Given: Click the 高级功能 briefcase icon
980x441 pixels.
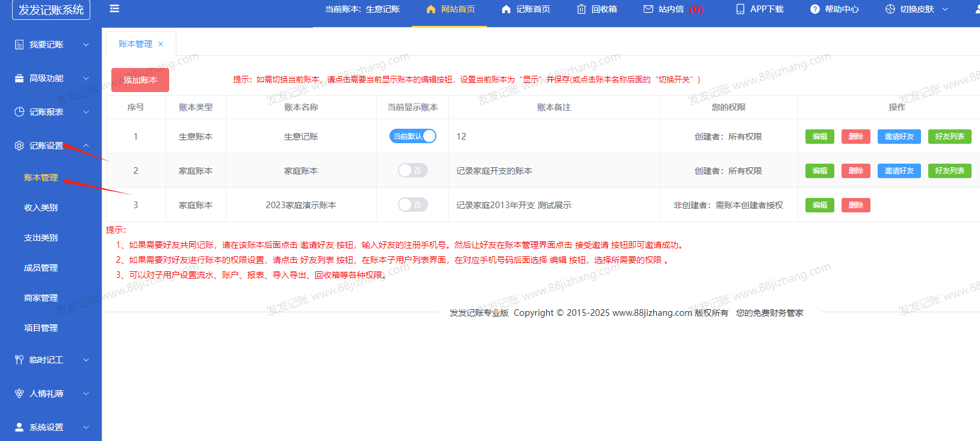Looking at the screenshot, I should point(19,78).
